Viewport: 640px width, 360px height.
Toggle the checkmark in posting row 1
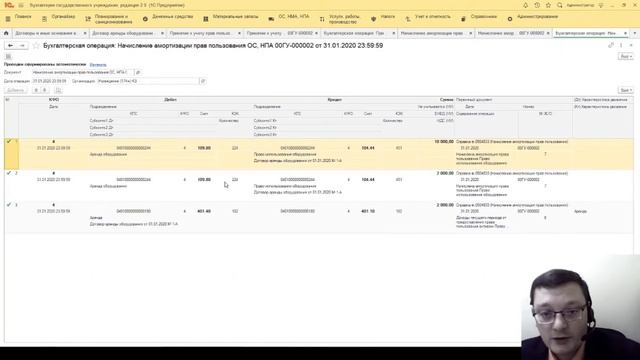[9, 141]
